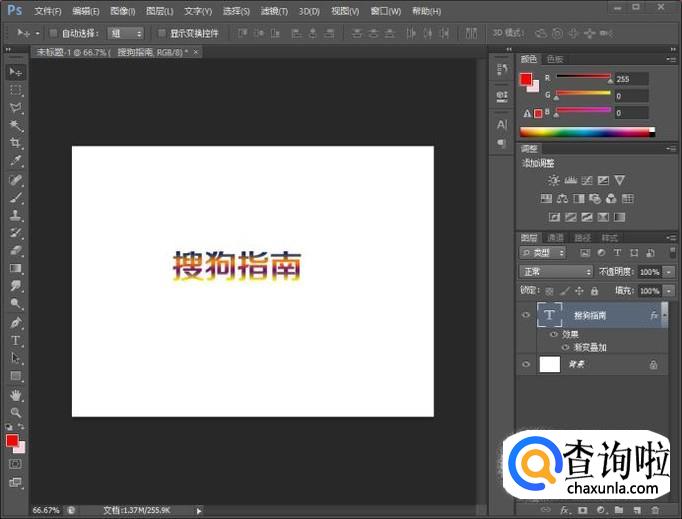Click the R value input field
682x519 pixels.
[631, 78]
